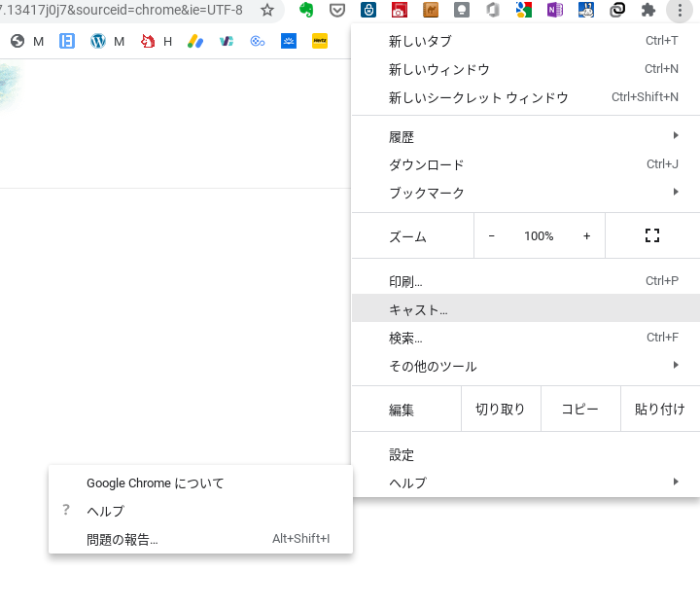
Task: Toggle fullscreen mode icon in zoom row
Action: click(x=652, y=235)
